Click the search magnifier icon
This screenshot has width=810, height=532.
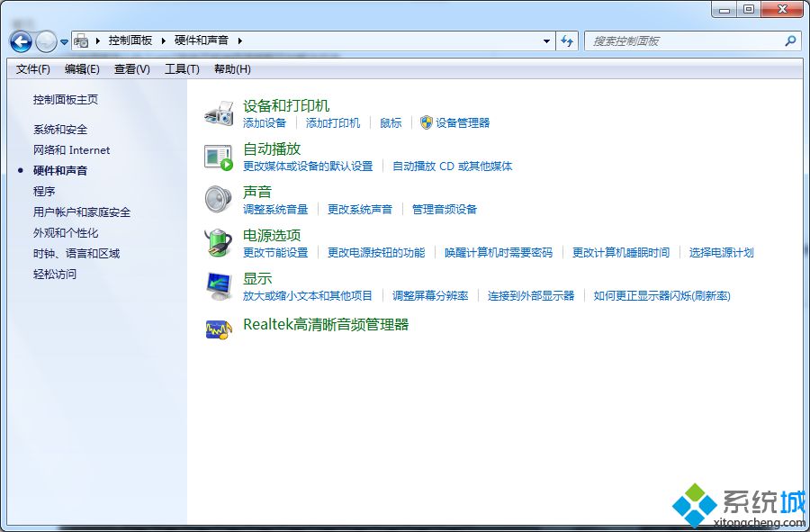point(790,41)
